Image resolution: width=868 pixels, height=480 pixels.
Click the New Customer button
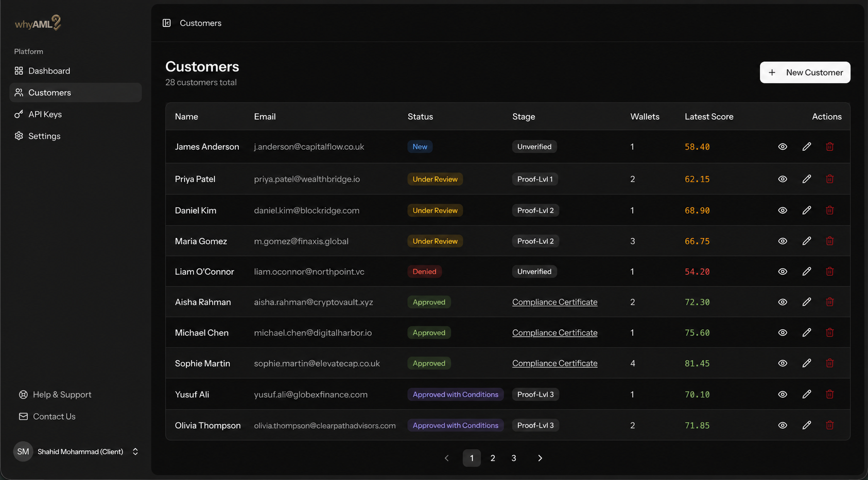[x=805, y=73]
